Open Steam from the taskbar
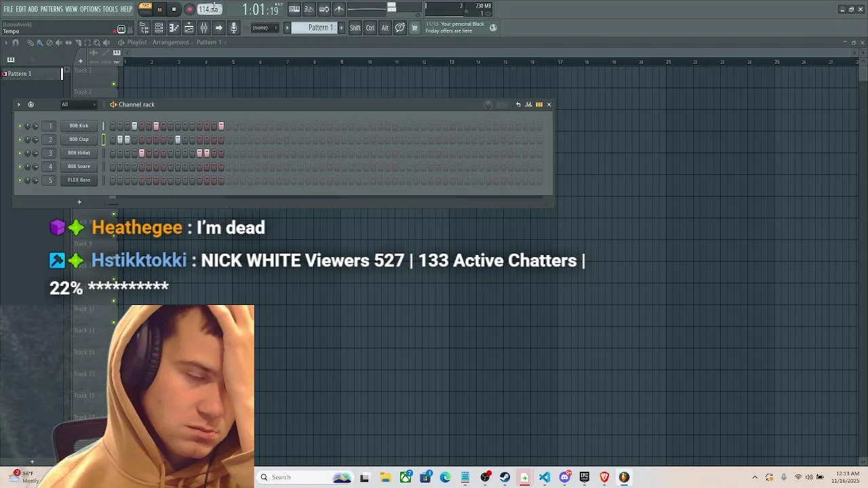This screenshot has width=868, height=488. (505, 477)
